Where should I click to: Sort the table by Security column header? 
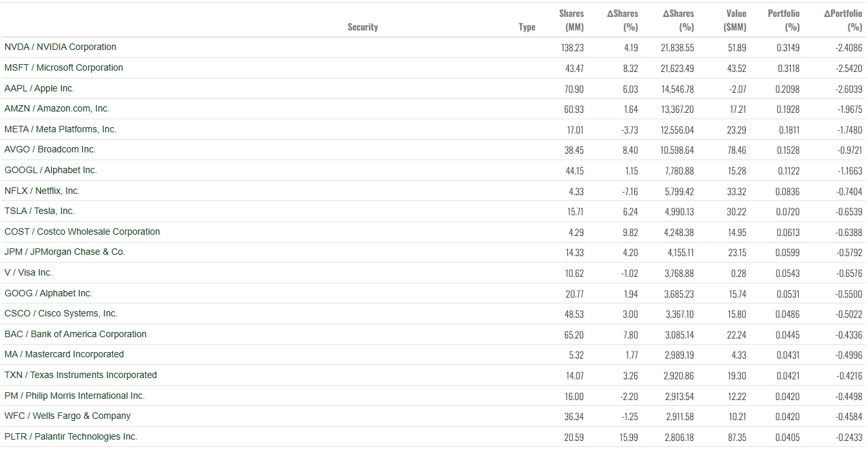tap(363, 27)
